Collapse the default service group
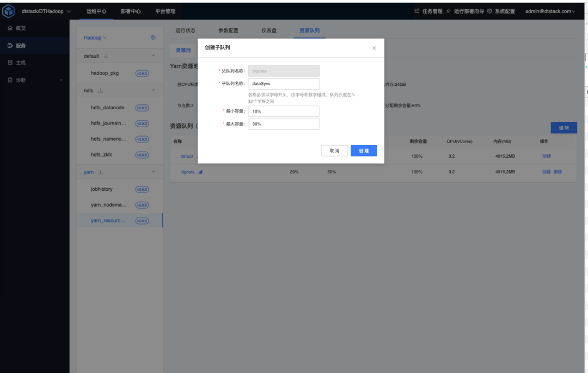The width and height of the screenshot is (588, 373). click(154, 56)
